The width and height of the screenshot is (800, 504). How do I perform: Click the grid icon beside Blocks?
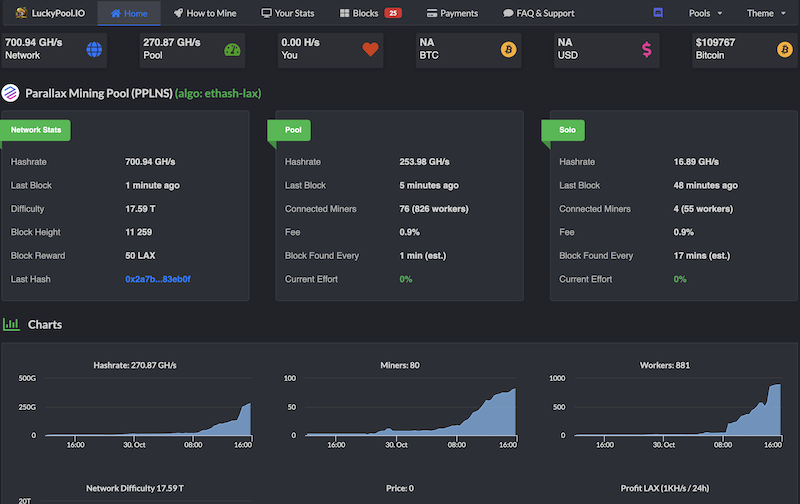click(345, 13)
